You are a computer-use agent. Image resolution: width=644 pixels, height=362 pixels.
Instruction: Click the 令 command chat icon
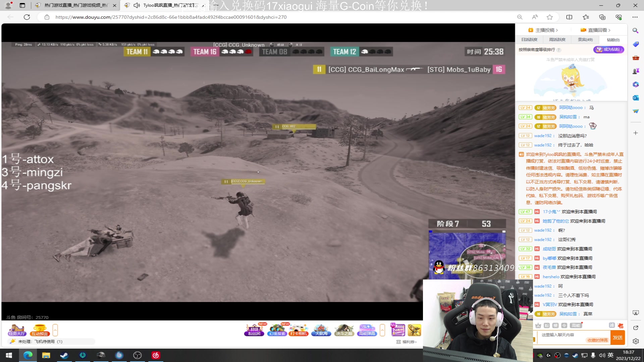pos(564,325)
